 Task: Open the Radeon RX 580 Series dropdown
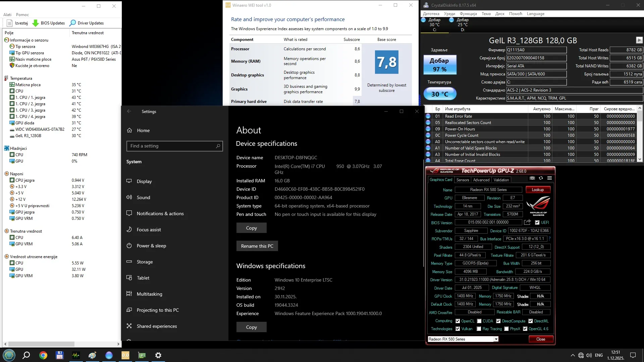[496, 339]
